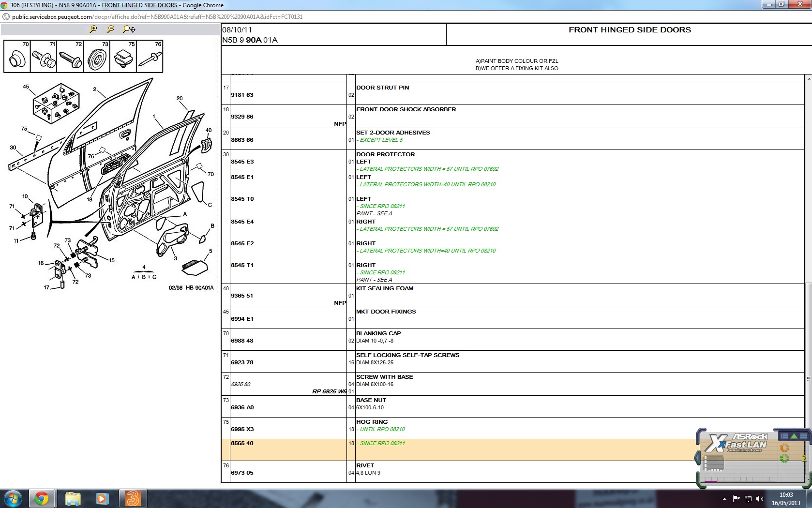Click part number 9181 63
Viewport: 812px width, 508px height.
click(242, 95)
